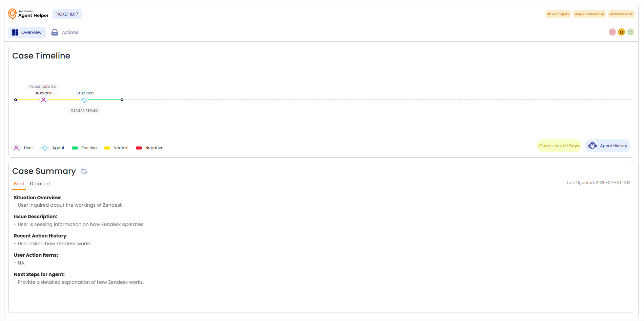Switch to the Detailed summary tab
Screen dimensions: 644x321
click(x=40, y=184)
